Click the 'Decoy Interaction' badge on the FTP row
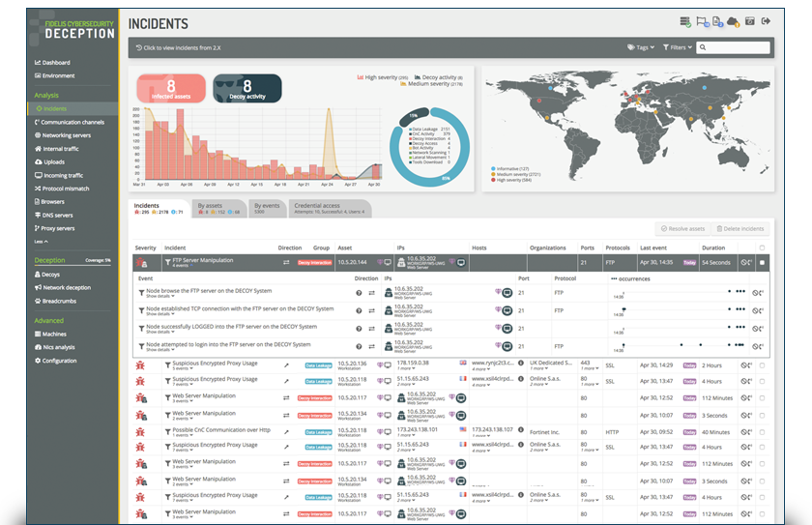 314,263
